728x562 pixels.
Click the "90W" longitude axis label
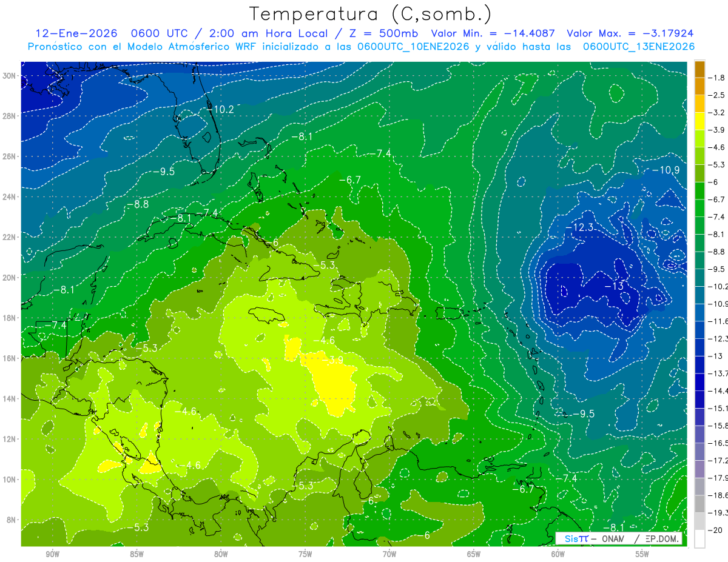pyautogui.click(x=53, y=555)
